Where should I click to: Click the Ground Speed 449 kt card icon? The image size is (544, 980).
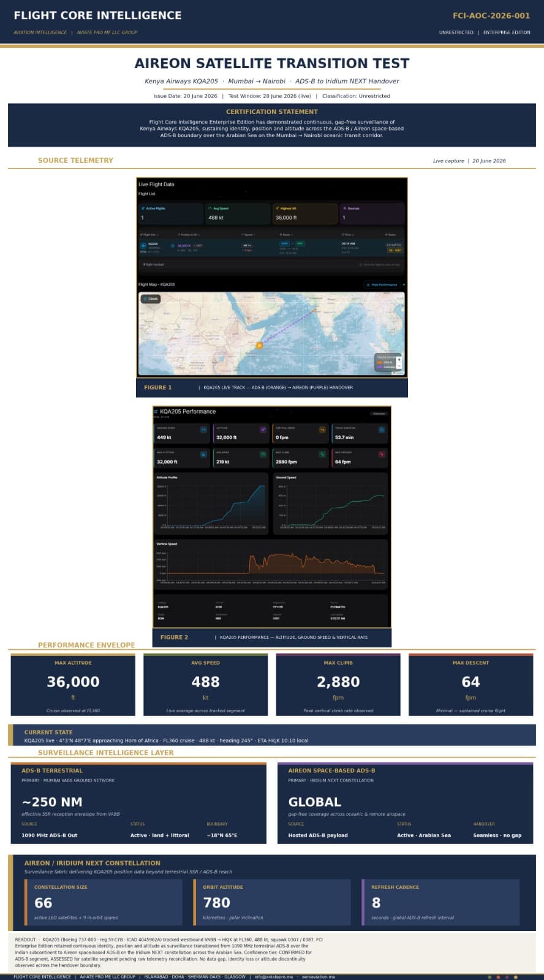[204, 430]
